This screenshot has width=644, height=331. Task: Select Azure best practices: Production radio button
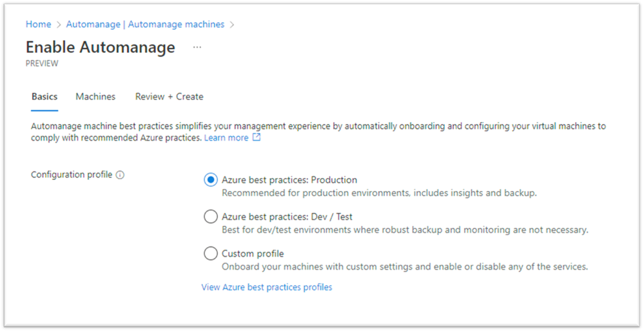tap(211, 180)
